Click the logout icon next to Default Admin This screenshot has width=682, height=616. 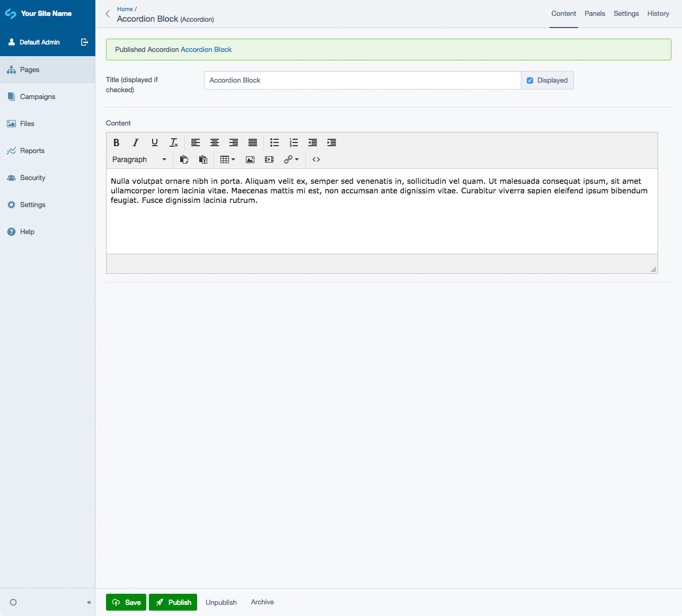(x=84, y=42)
